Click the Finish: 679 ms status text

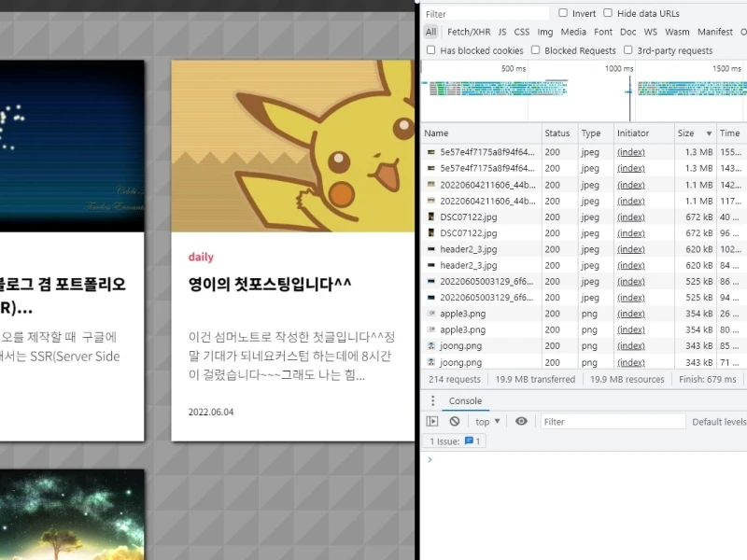(x=708, y=380)
